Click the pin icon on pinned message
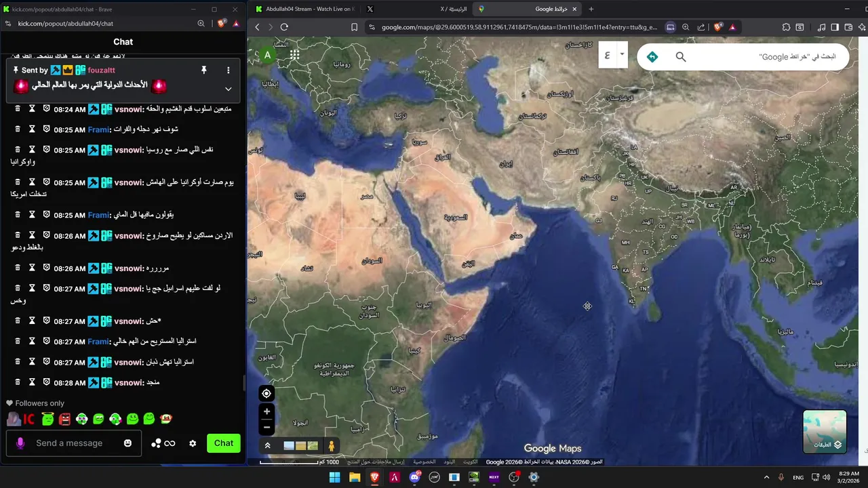 coord(203,70)
